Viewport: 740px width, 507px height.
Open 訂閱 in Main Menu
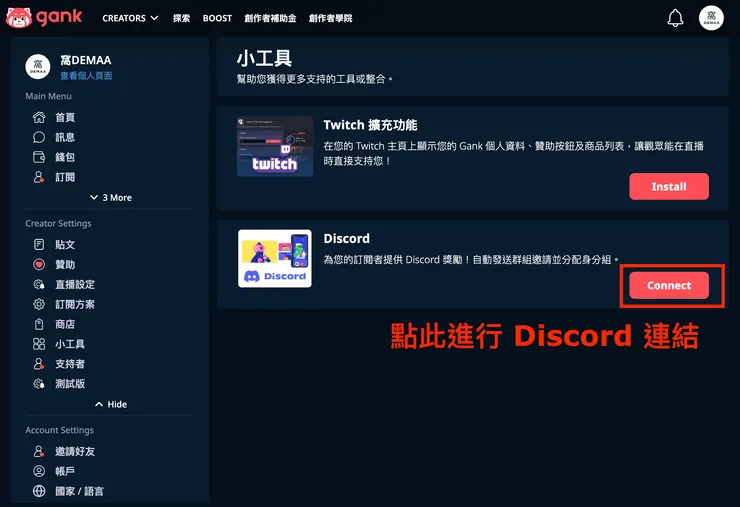coord(65,177)
